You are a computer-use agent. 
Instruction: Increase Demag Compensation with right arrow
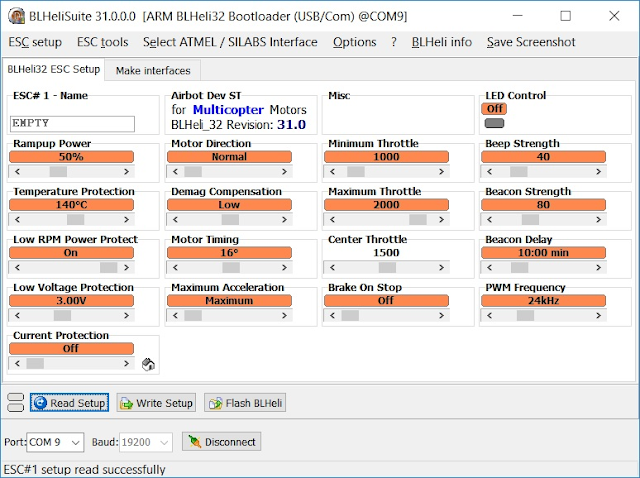coord(284,220)
